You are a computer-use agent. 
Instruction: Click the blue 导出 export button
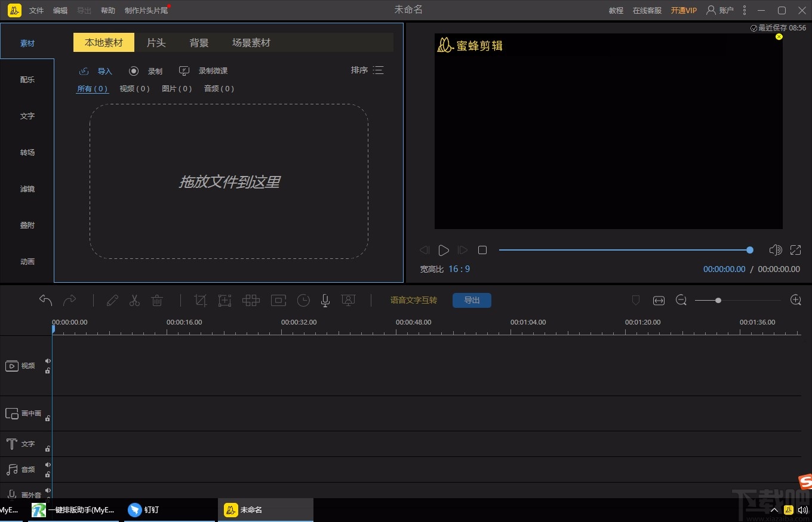(472, 300)
